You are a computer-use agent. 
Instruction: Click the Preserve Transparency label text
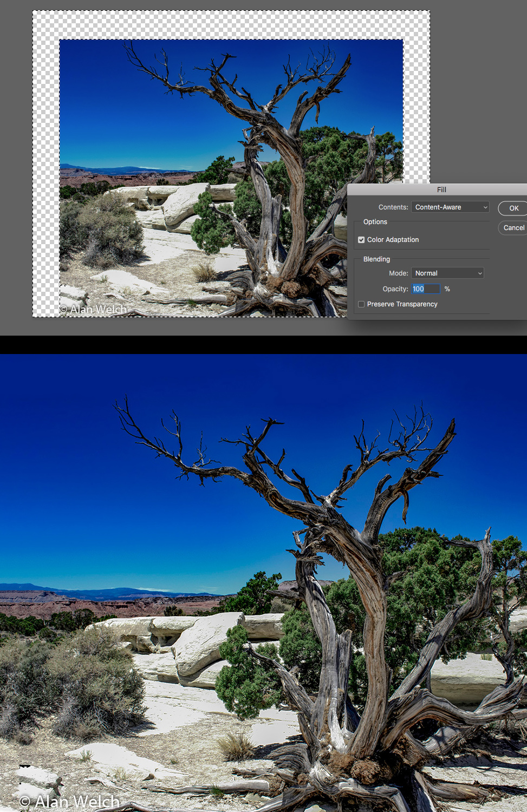click(x=402, y=304)
